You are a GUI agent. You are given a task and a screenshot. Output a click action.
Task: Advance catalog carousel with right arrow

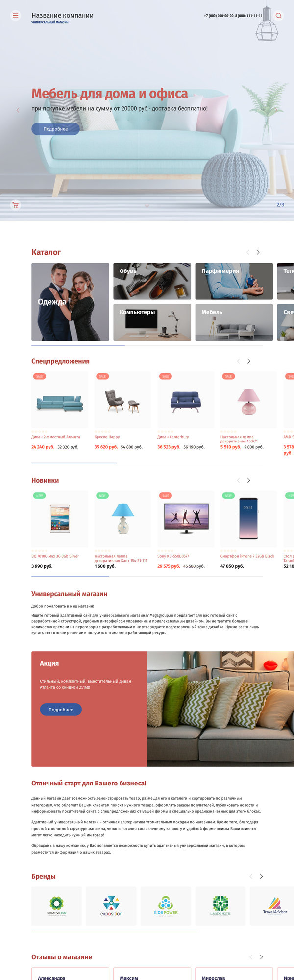pos(258,252)
